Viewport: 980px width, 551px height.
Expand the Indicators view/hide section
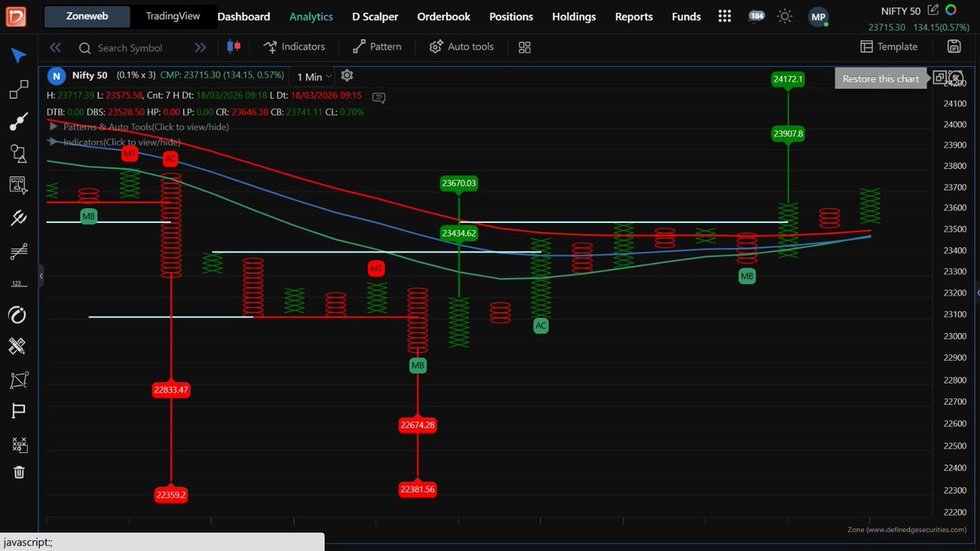[x=116, y=142]
